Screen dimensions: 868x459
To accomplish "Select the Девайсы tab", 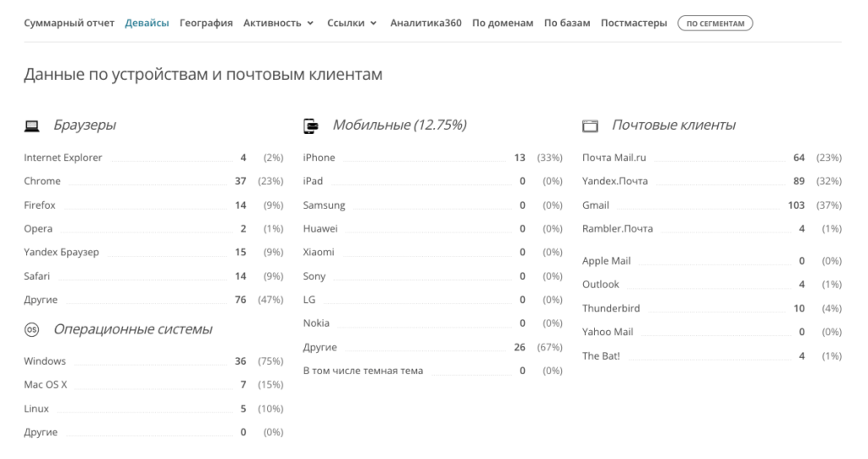I will 147,23.
